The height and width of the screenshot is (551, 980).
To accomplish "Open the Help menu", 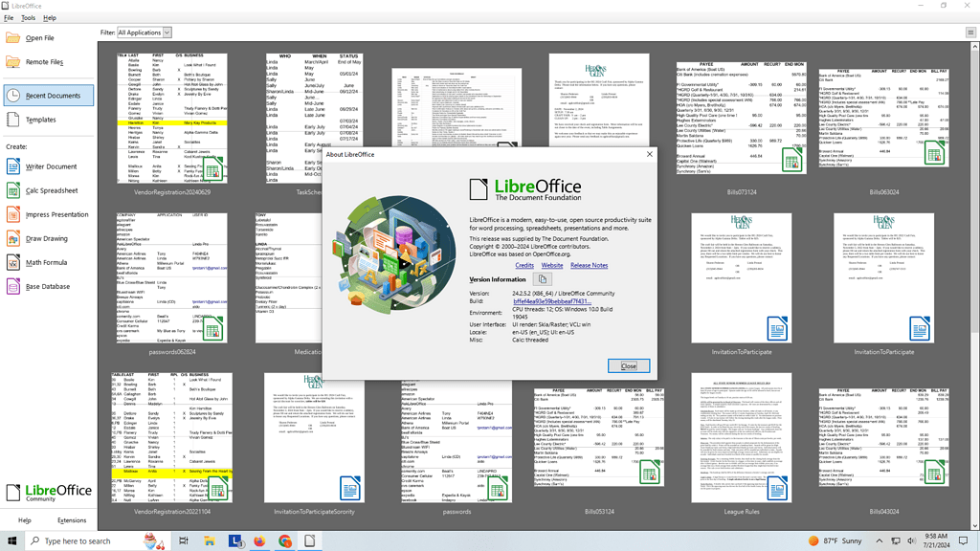I will pyautogui.click(x=49, y=17).
